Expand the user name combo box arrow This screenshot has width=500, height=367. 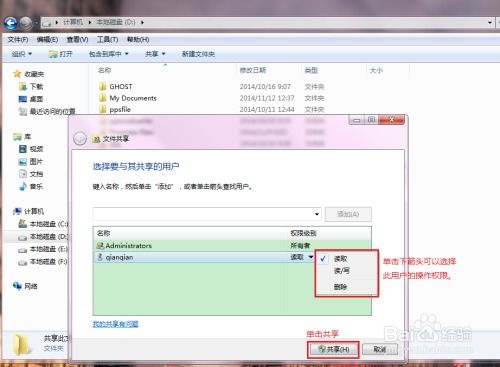[x=317, y=214]
